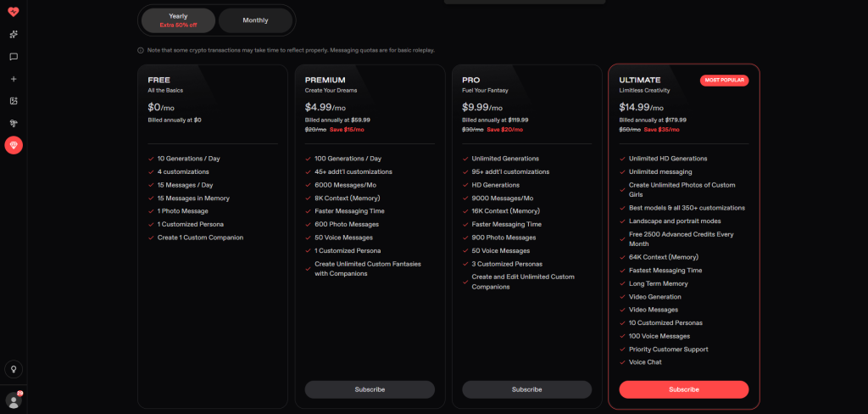
Task: Open the chat bubble icon in sidebar
Action: (x=14, y=57)
